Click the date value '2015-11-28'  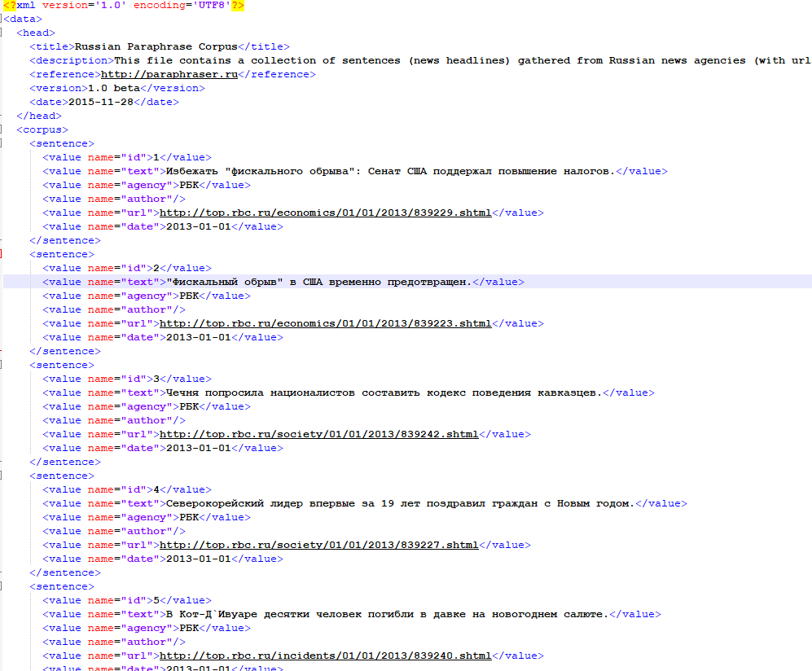[x=101, y=102]
